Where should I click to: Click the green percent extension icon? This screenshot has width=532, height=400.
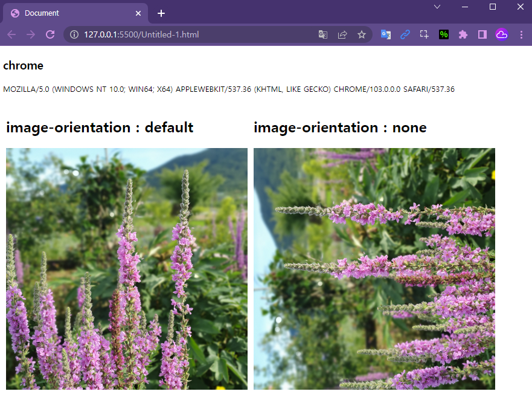click(x=443, y=34)
